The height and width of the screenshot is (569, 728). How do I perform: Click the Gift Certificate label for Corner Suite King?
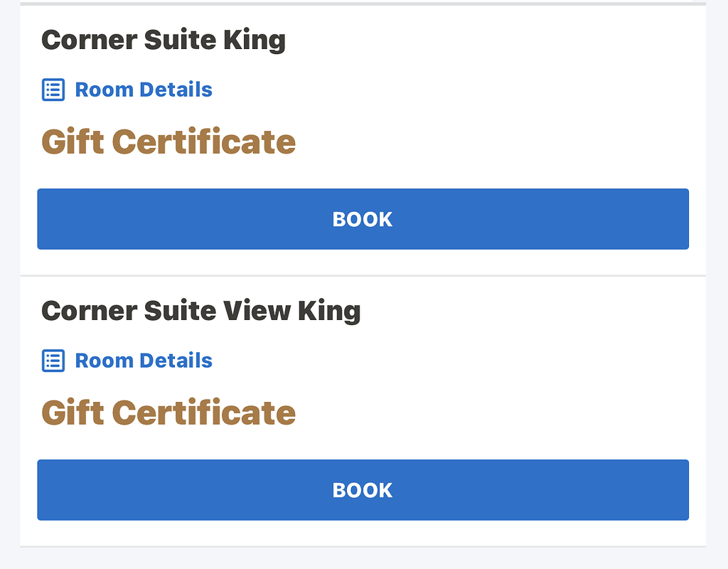coord(168,142)
